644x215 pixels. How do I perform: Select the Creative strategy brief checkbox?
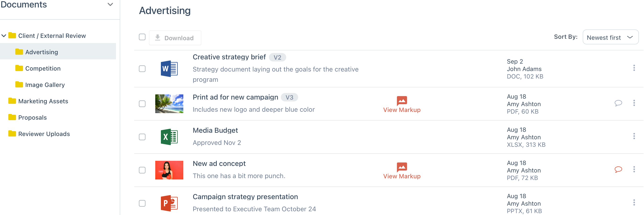[142, 69]
